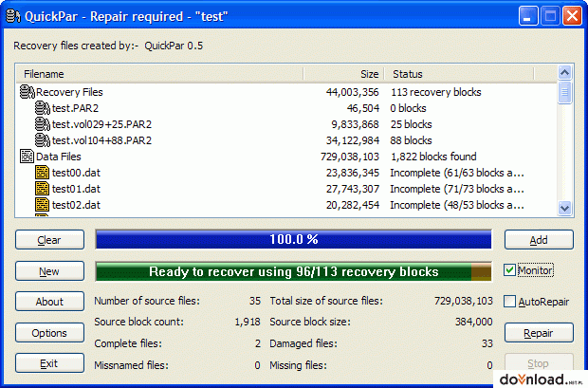Click the test.vol029+25.PAR2 file icon

43,124
